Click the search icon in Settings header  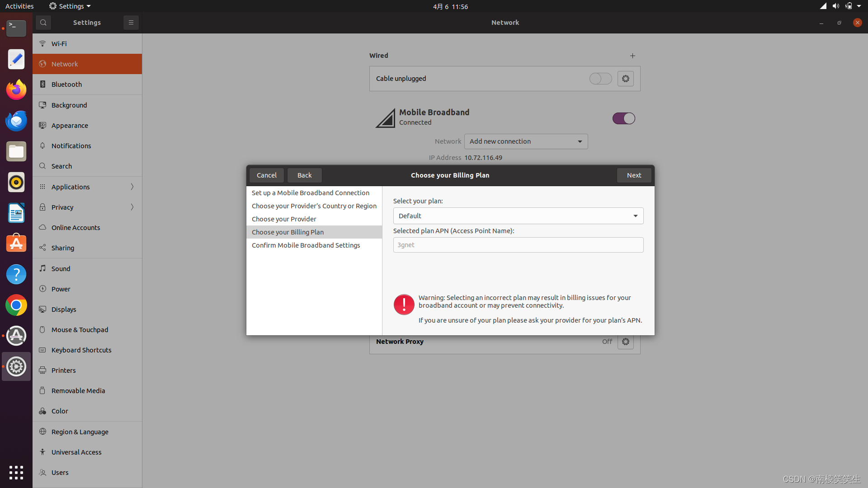(43, 23)
